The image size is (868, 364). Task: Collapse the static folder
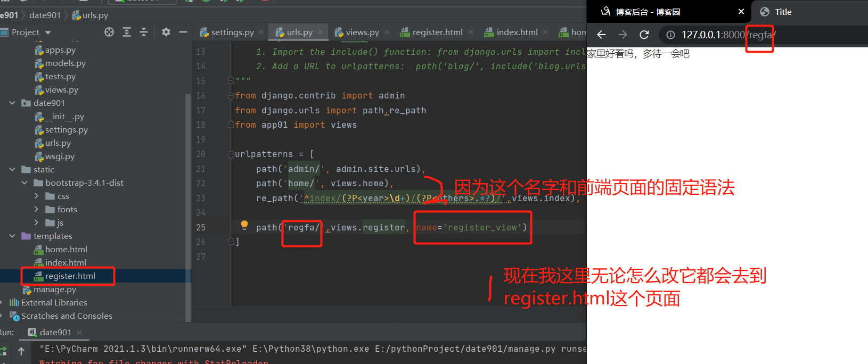(x=12, y=170)
